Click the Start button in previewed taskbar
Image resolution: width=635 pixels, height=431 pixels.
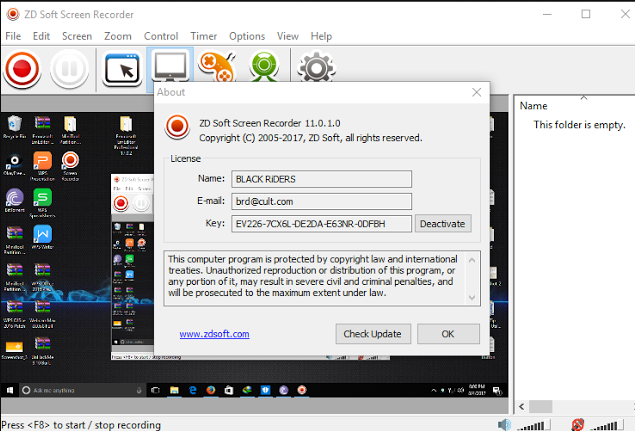[10, 390]
